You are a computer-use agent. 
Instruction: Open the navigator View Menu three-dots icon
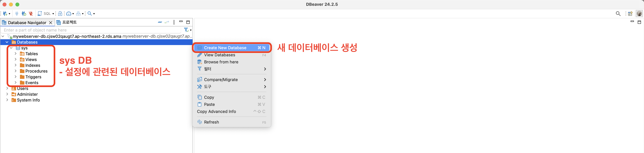(174, 22)
